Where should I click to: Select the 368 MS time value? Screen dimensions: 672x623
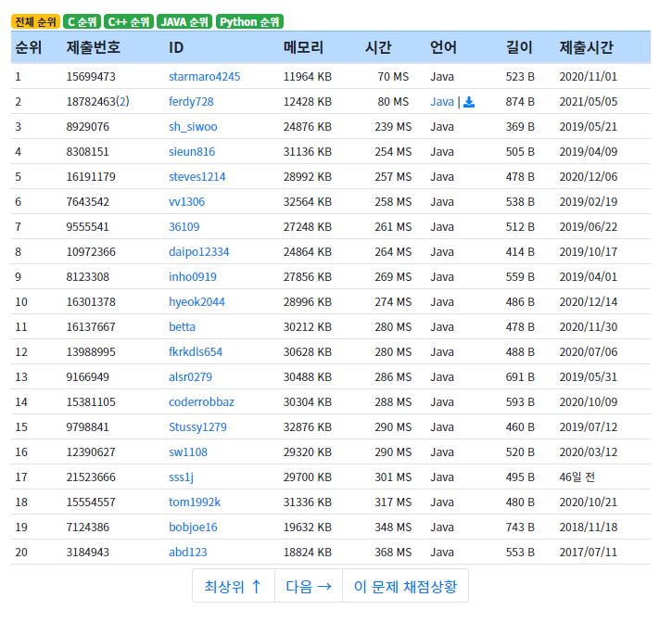[x=393, y=553]
